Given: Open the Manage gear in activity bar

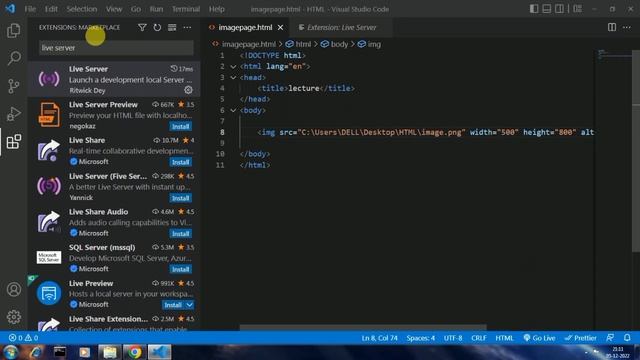Looking at the screenshot, I should coord(13,317).
